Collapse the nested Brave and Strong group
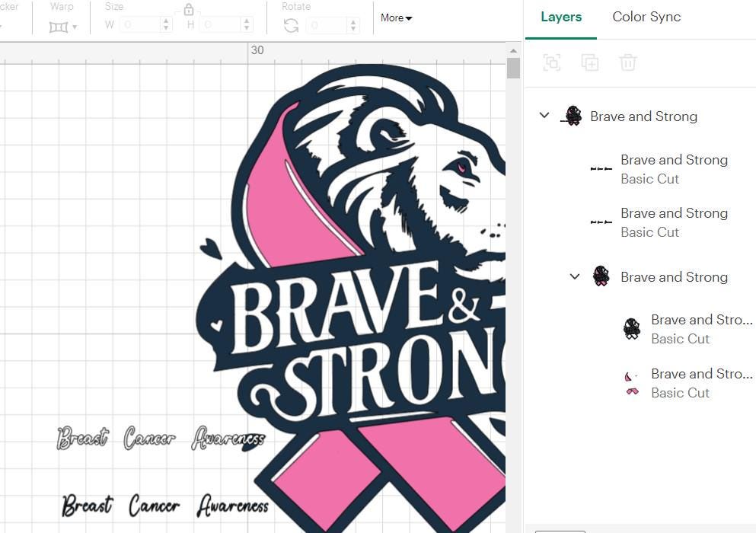The image size is (756, 533). tap(575, 277)
